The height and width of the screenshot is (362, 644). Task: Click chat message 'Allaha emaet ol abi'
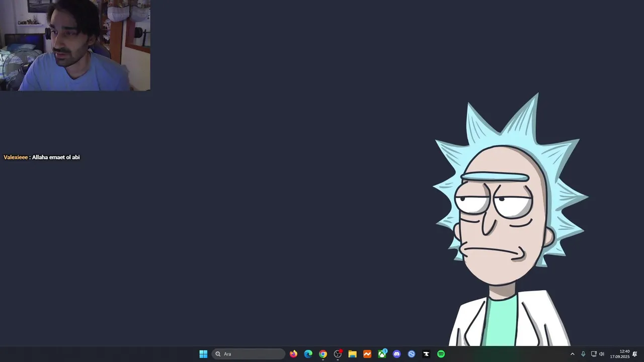pyautogui.click(x=56, y=157)
